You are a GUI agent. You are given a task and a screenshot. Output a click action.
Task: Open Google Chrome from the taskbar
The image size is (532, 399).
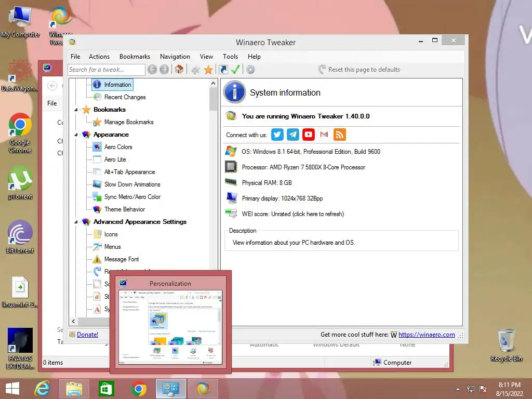tap(138, 389)
